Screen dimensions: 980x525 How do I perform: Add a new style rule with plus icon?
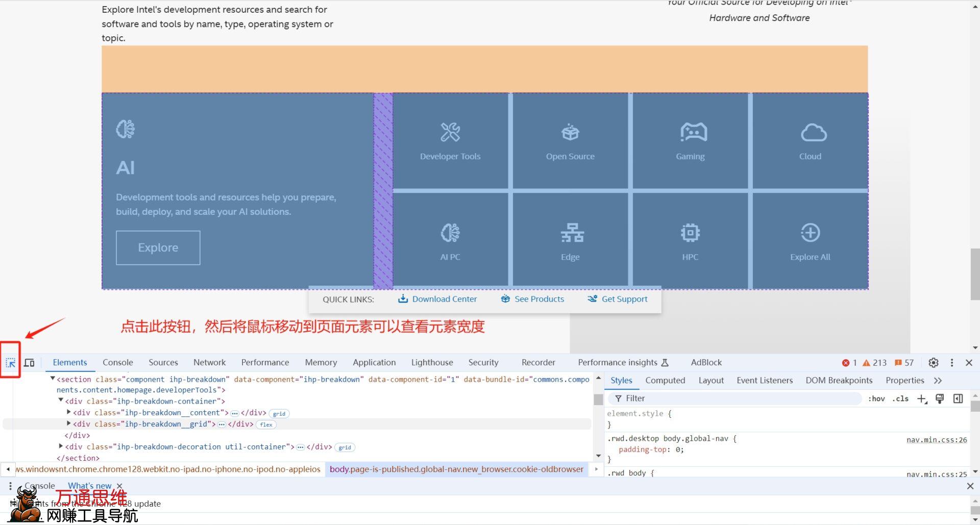tap(921, 398)
